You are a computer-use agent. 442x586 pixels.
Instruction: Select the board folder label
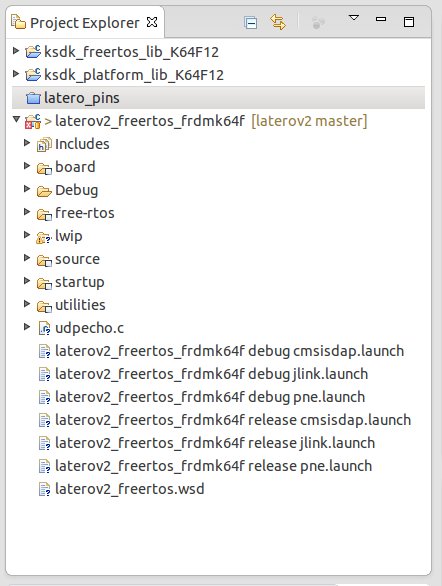(x=75, y=167)
